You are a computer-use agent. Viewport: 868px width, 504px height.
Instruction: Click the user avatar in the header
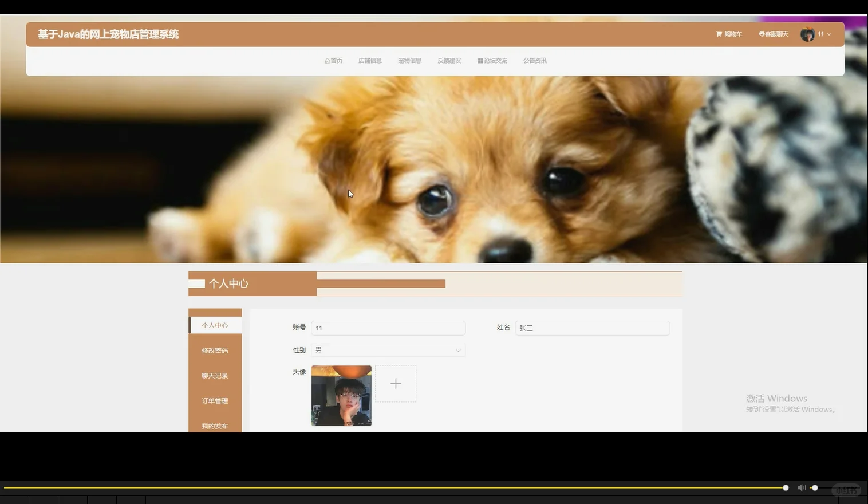807,34
